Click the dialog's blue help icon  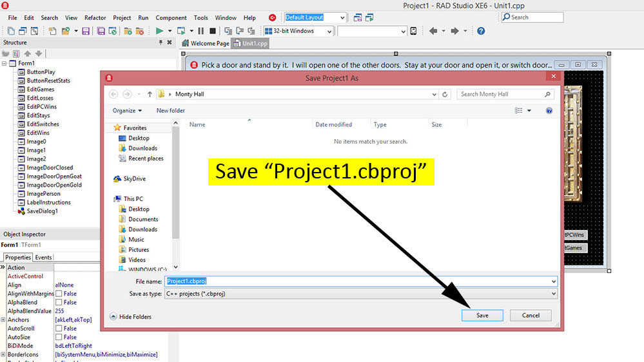tap(549, 110)
